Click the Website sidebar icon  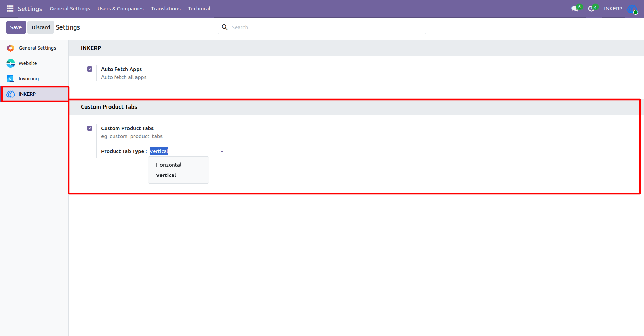[x=11, y=63]
